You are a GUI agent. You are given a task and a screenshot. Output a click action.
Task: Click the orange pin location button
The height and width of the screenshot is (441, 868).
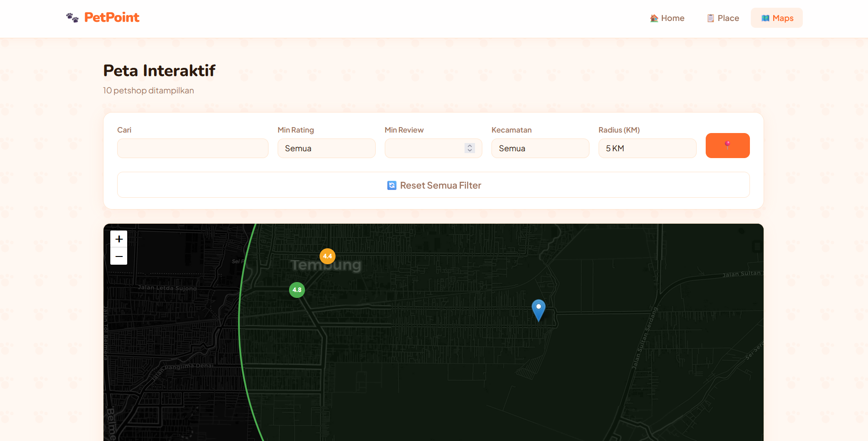coord(728,146)
